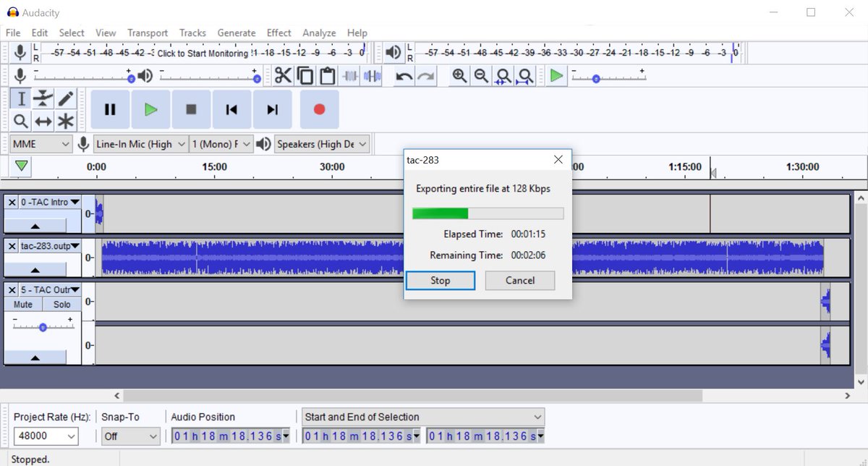Open the Transport menu
The image size is (868, 466).
coord(148,33)
